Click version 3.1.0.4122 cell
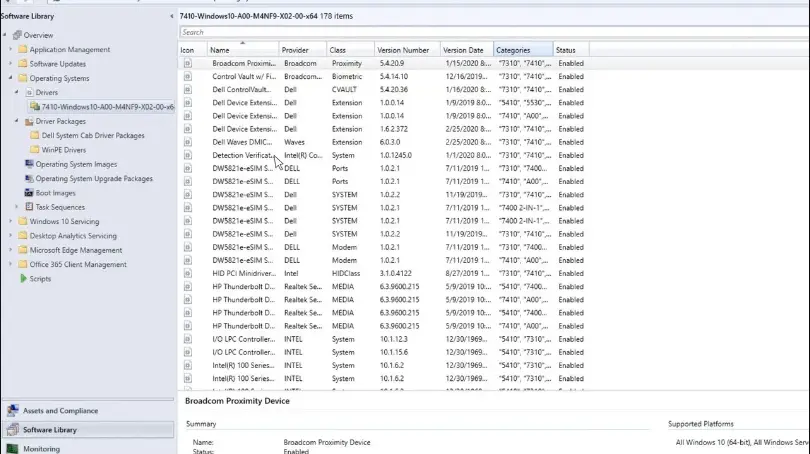Screen dimensions: 810x454 396,273
